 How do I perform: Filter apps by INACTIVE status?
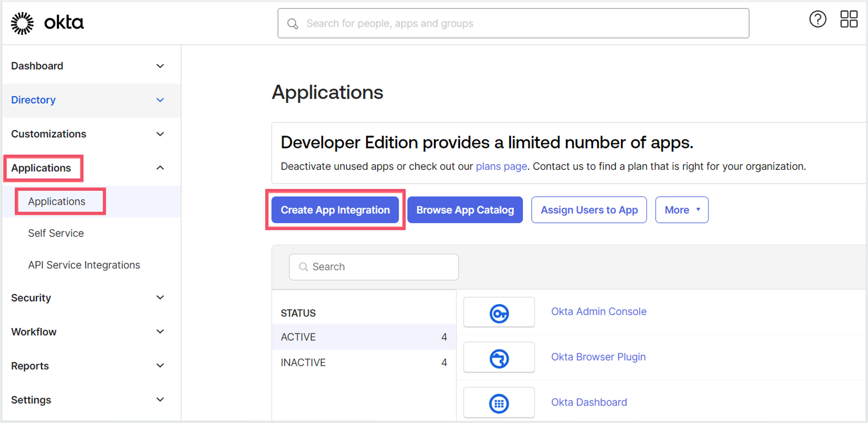point(364,362)
